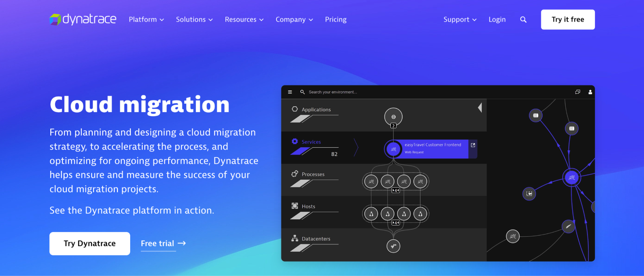The height and width of the screenshot is (276, 644).
Task: Open the site search magnifier icon
Action: coord(523,20)
